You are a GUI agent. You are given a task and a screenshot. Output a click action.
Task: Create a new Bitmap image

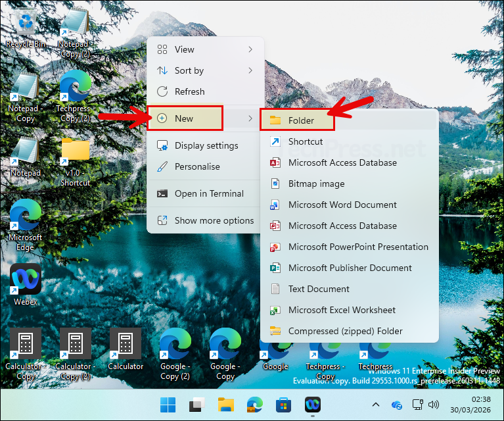point(350,184)
